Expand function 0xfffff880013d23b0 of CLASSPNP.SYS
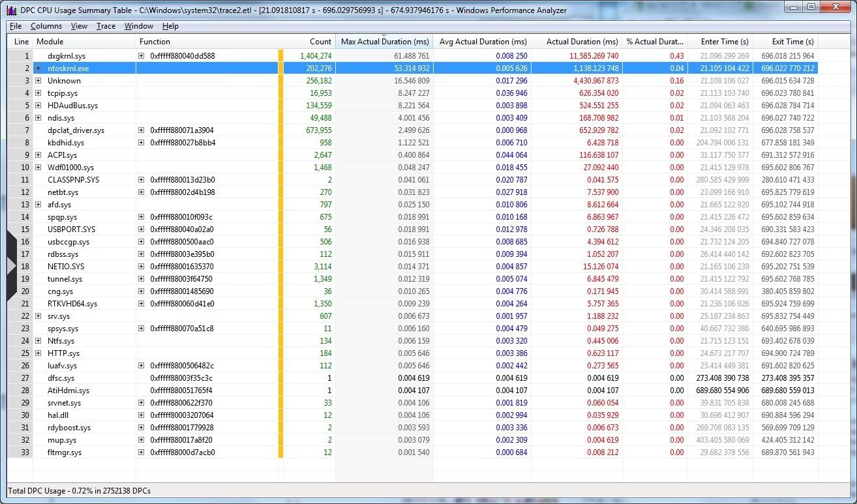 pyautogui.click(x=142, y=180)
